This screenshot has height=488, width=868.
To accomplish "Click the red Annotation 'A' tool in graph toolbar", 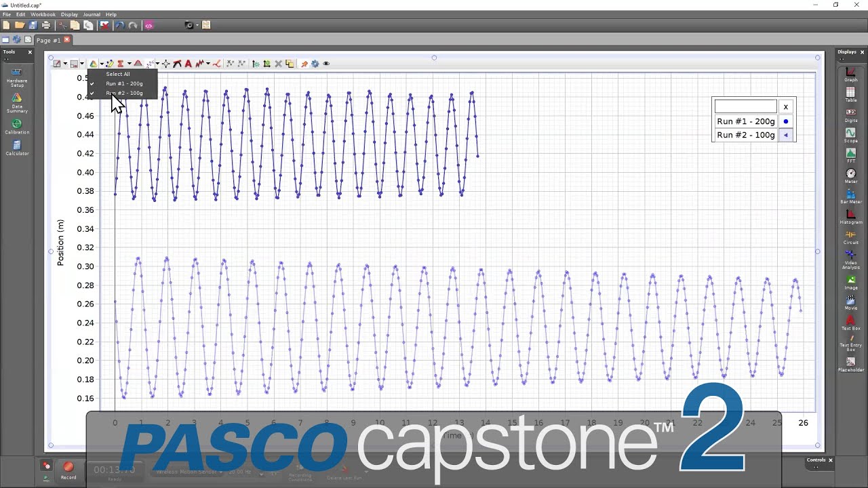I will click(x=189, y=64).
